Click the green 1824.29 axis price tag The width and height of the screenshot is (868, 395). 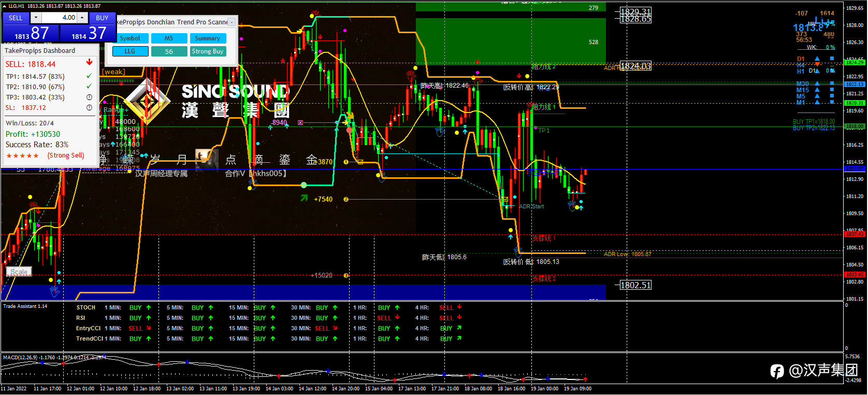[x=855, y=62]
